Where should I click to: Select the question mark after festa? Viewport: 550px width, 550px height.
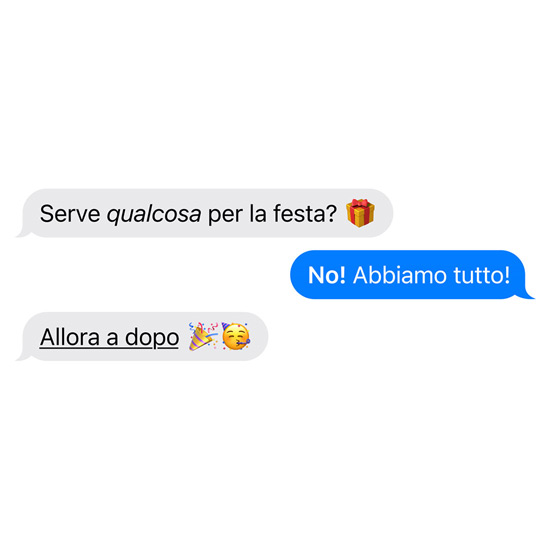pos(331,213)
